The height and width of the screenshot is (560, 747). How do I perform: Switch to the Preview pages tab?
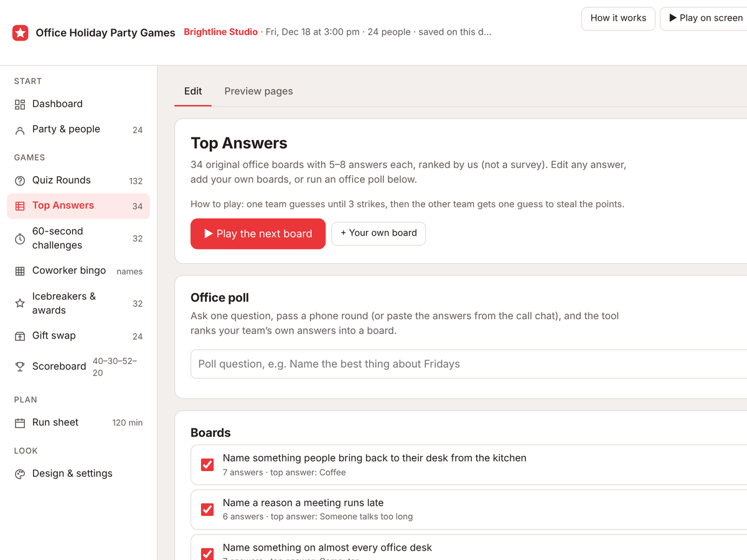pos(258,91)
